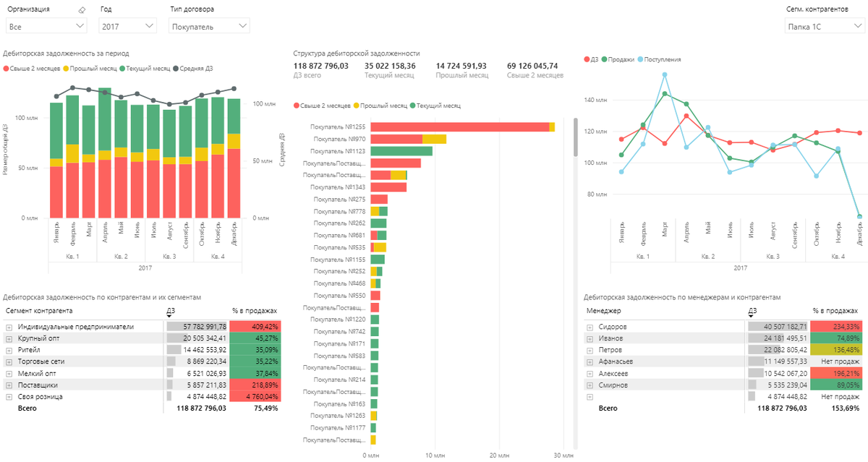Open the Тип договора dropdown
868x462 pixels.
[209, 25]
